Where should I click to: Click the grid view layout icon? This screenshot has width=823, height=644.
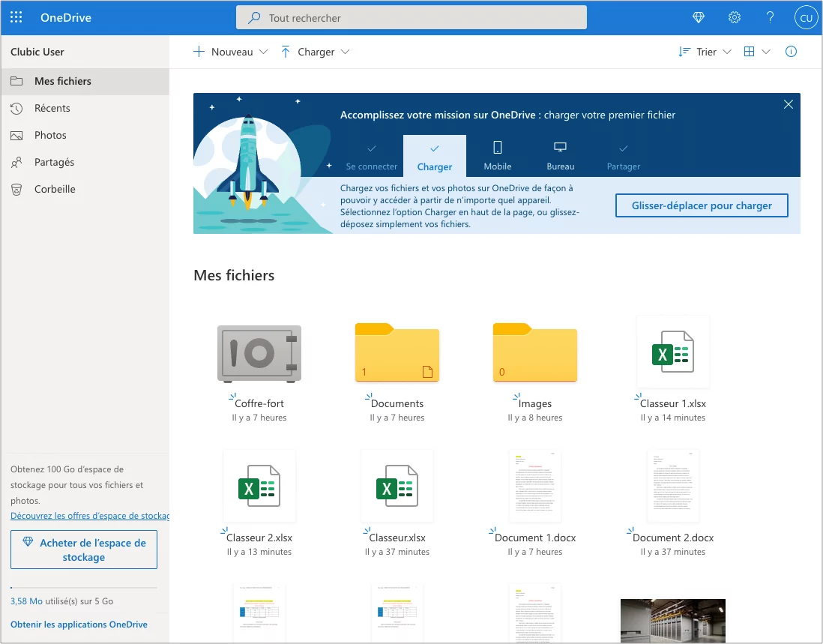(750, 52)
